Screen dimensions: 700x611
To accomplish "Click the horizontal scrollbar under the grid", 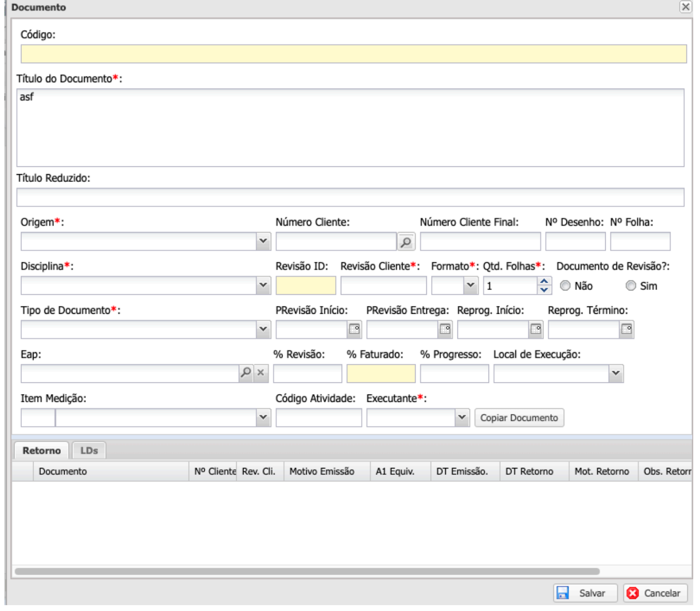I will point(307,572).
